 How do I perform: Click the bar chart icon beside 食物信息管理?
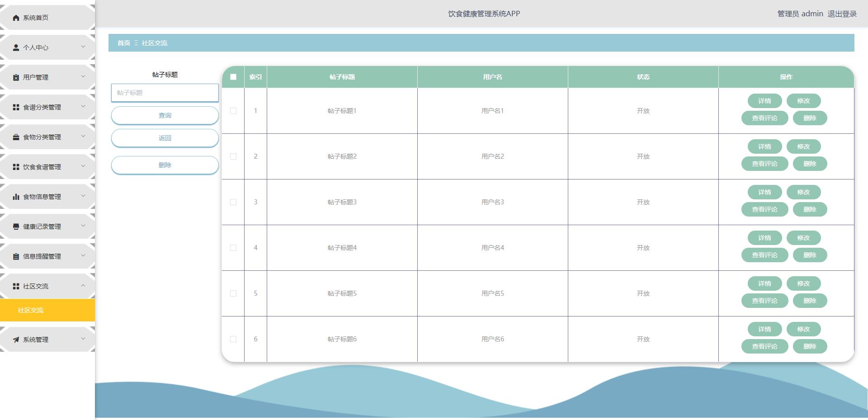click(16, 197)
